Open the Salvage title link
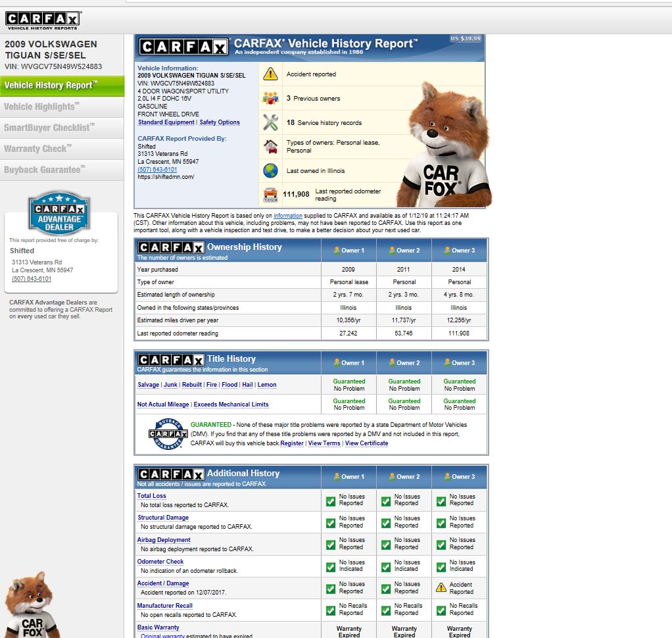The width and height of the screenshot is (672, 638). click(x=149, y=385)
